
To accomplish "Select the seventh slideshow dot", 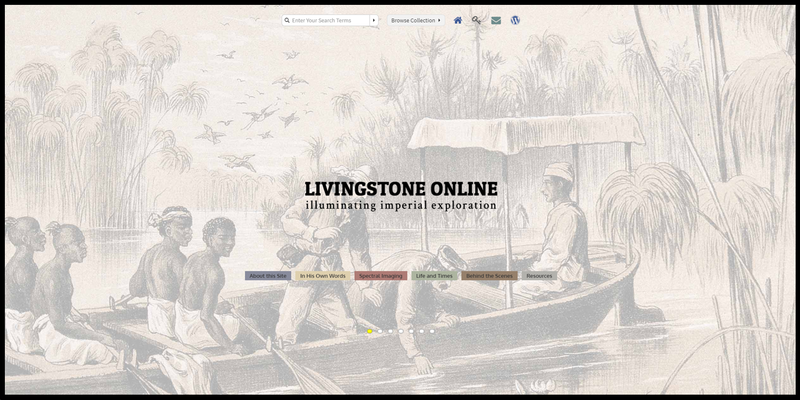I will [432, 331].
